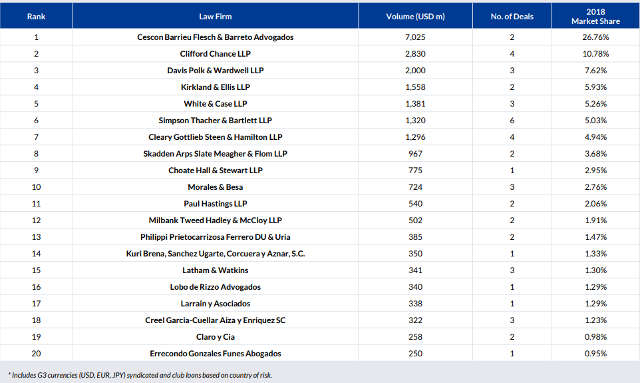640x383 pixels.
Task: Select Davis Polk & Wardwell LLP
Action: (x=216, y=70)
